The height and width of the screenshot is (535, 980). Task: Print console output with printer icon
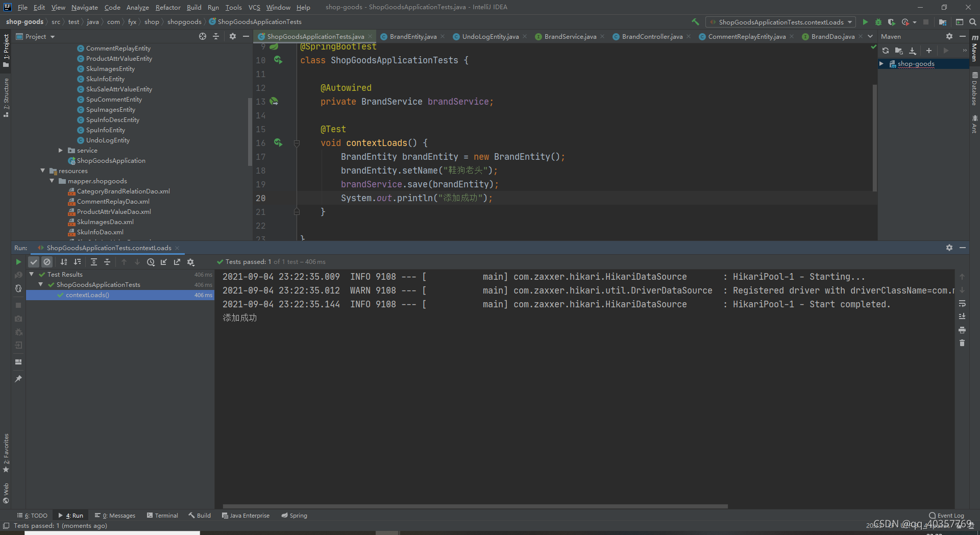tap(962, 330)
